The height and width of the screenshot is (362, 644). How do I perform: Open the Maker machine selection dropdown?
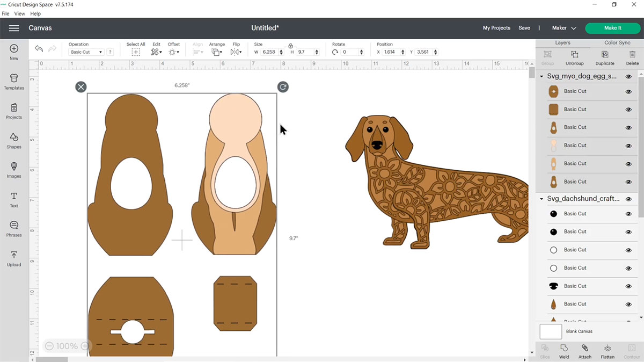coord(564,28)
